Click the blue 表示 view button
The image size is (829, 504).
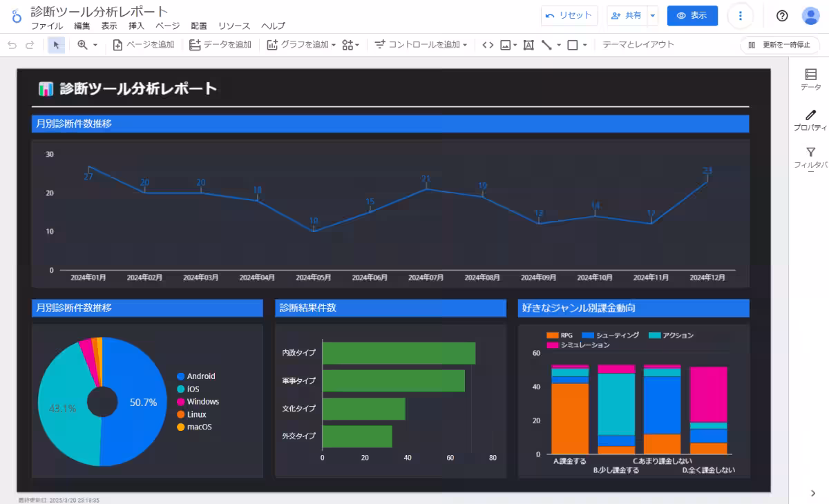coord(692,16)
